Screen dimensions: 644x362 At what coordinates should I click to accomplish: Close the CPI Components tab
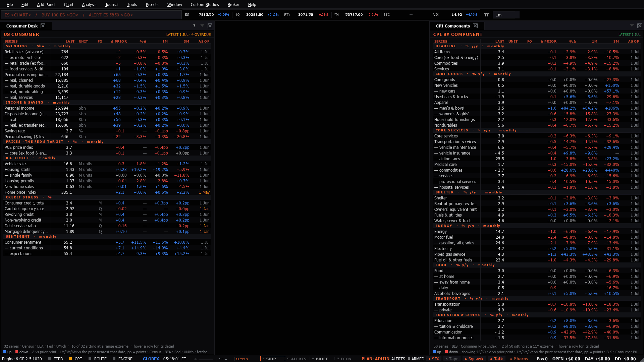[475, 26]
